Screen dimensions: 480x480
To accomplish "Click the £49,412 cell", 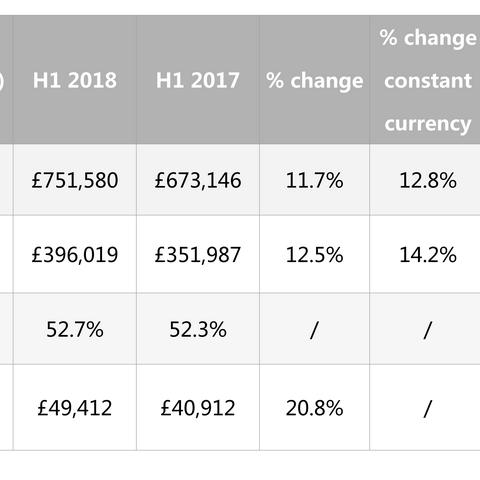I will tap(75, 408).
